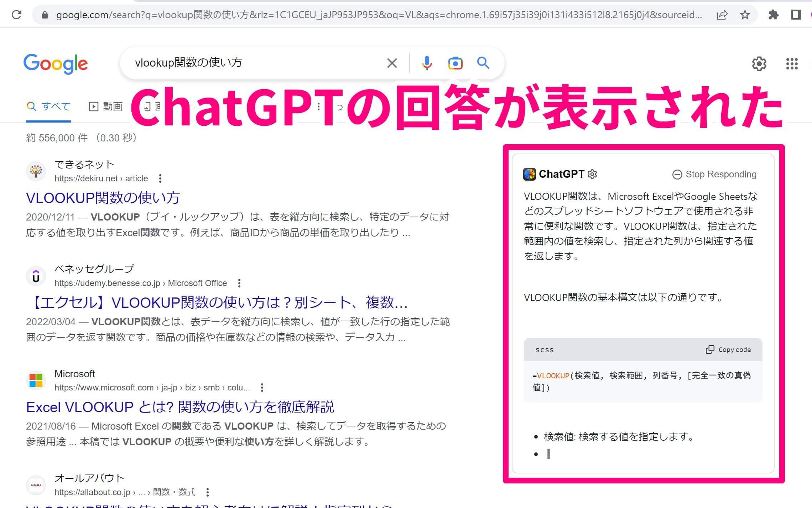Click the ベネッセグループ site favicon
Viewport: 812px width, 508px height.
(36, 276)
